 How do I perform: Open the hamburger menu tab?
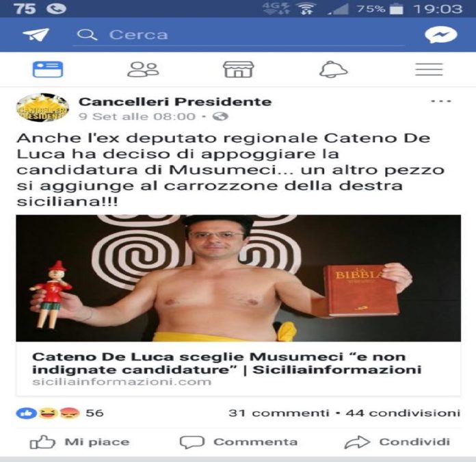click(x=429, y=70)
